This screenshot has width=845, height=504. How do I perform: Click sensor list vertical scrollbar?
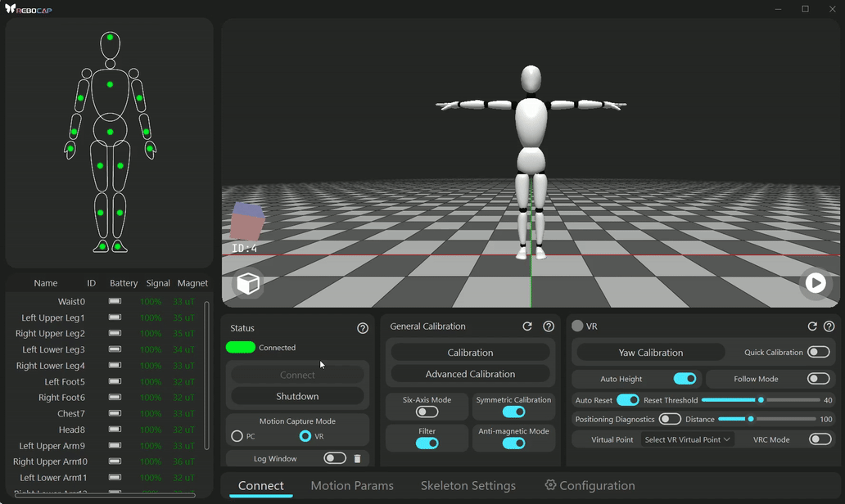point(206,376)
